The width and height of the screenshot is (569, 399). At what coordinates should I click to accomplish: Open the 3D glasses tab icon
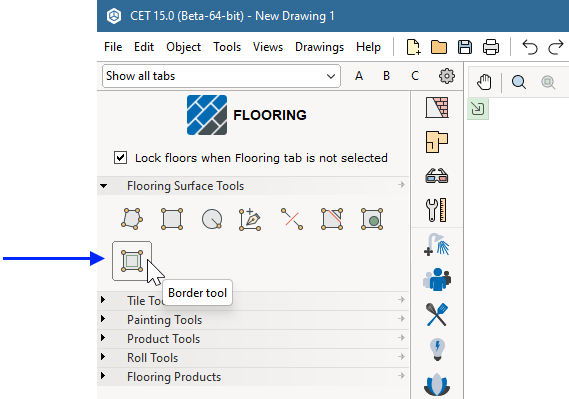(437, 176)
